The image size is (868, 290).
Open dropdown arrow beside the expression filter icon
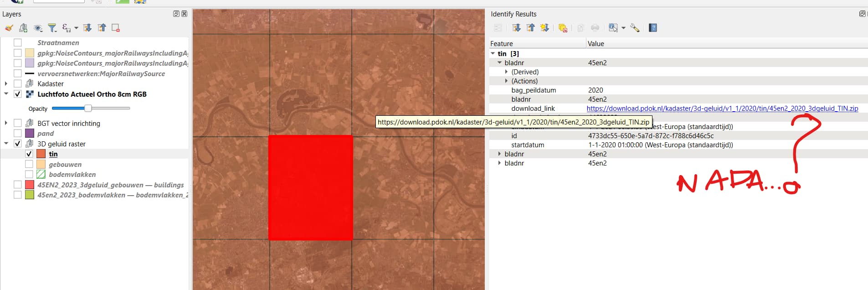[76, 28]
